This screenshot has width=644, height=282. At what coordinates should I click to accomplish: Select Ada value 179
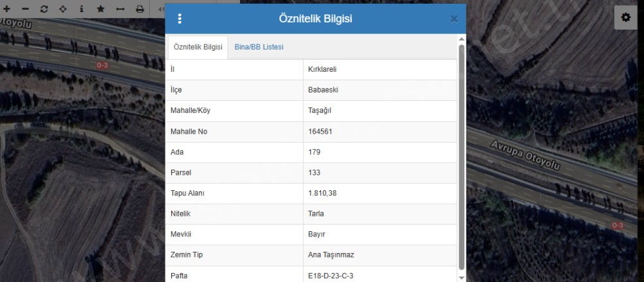[x=314, y=152]
